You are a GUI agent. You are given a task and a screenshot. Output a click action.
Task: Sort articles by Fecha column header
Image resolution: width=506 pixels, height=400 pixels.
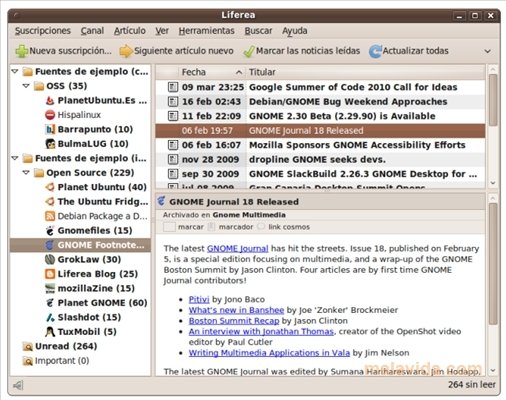pyautogui.click(x=212, y=72)
